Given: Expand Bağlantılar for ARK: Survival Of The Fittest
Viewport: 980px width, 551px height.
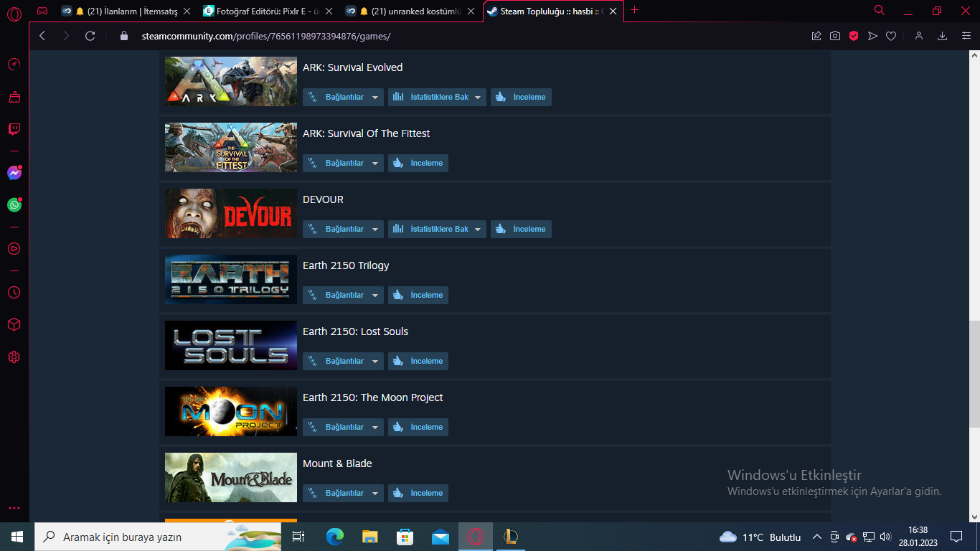Looking at the screenshot, I should (343, 163).
